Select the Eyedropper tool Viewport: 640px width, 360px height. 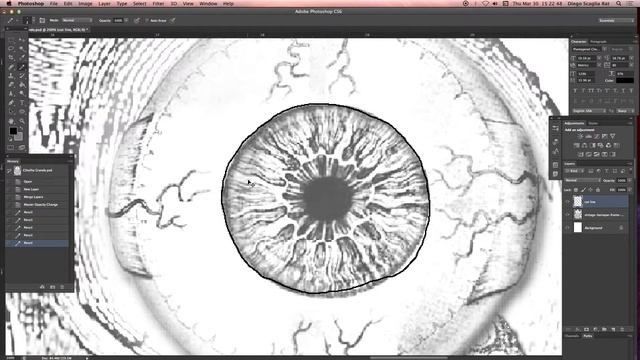[x=22, y=58]
